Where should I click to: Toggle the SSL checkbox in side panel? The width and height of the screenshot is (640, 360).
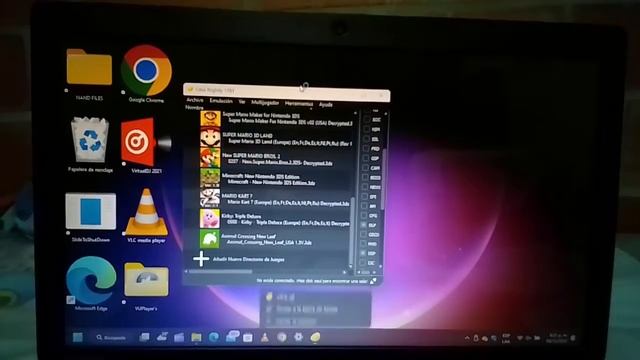[x=366, y=139]
